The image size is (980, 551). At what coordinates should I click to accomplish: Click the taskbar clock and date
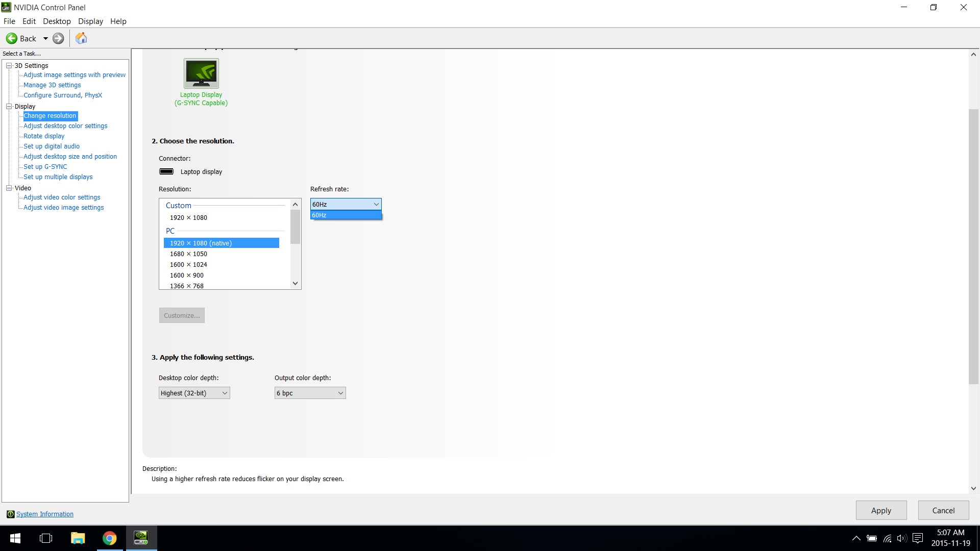coord(950,538)
